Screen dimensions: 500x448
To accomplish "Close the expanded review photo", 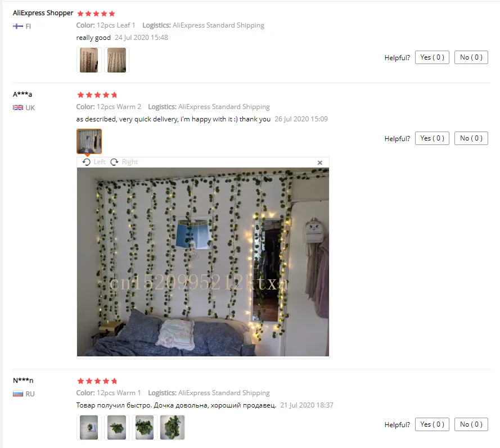I will [x=320, y=162].
